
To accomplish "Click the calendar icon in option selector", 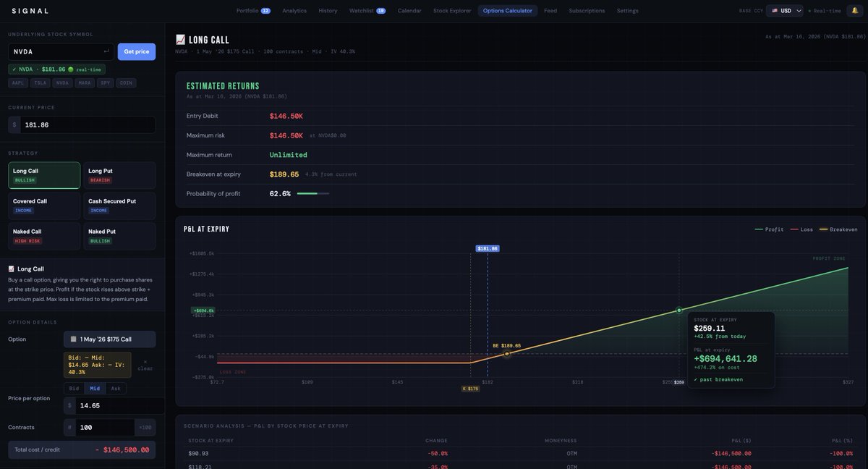I will pos(74,339).
